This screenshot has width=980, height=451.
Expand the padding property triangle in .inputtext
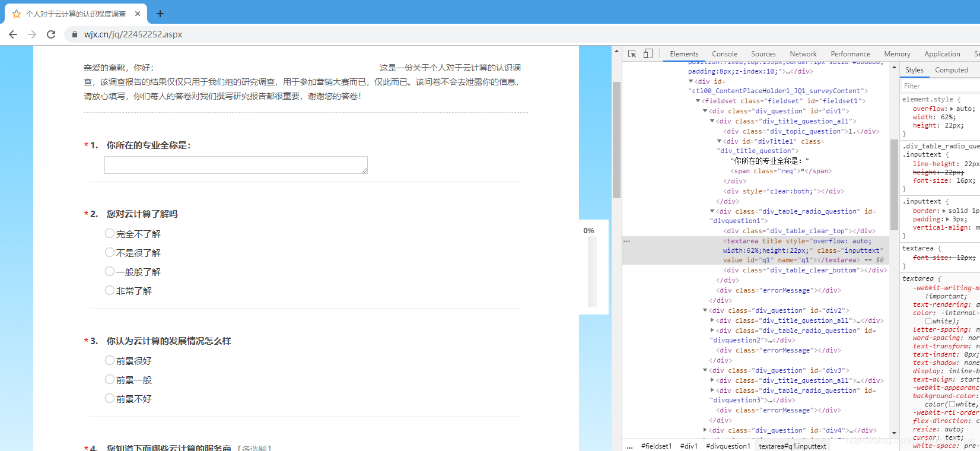pos(948,219)
